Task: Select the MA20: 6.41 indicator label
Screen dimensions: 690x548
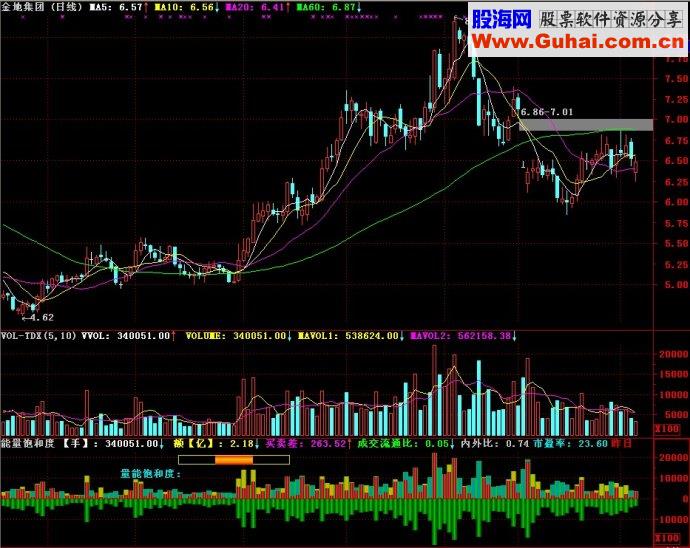Action: click(x=257, y=7)
